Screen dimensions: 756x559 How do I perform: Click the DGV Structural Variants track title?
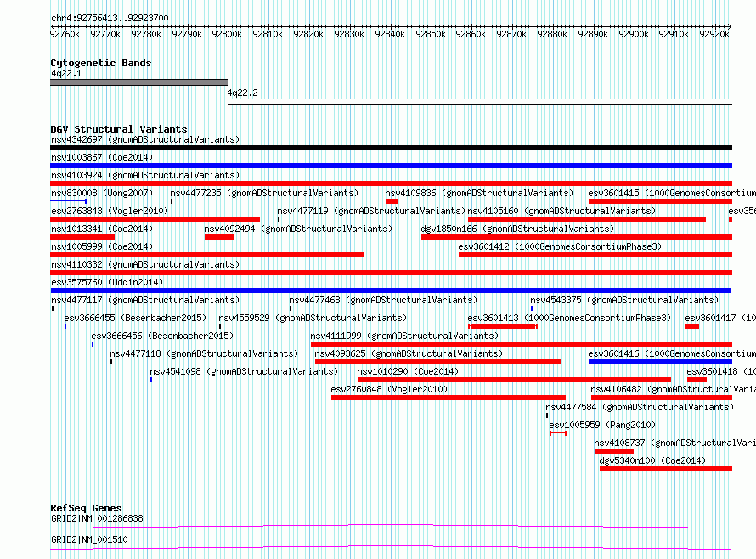tap(119, 129)
